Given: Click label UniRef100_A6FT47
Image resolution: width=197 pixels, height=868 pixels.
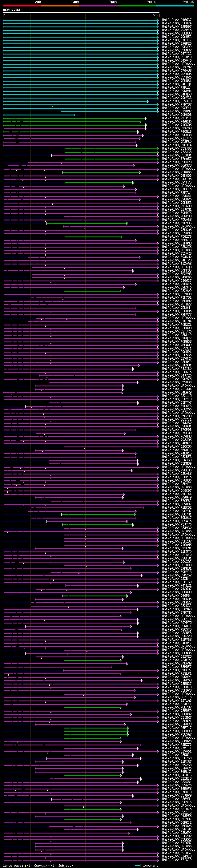Looking at the screenshot, I should click(x=177, y=728).
